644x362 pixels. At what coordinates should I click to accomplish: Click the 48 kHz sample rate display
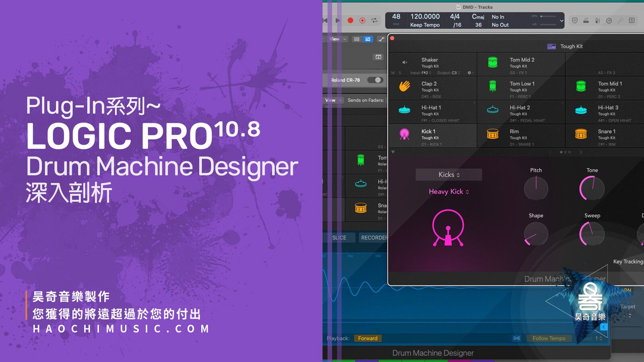(396, 19)
